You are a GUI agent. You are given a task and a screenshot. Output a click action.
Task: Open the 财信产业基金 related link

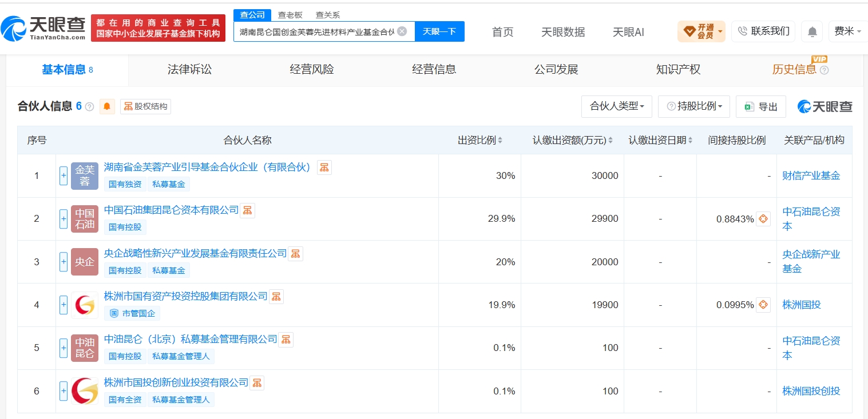(811, 175)
